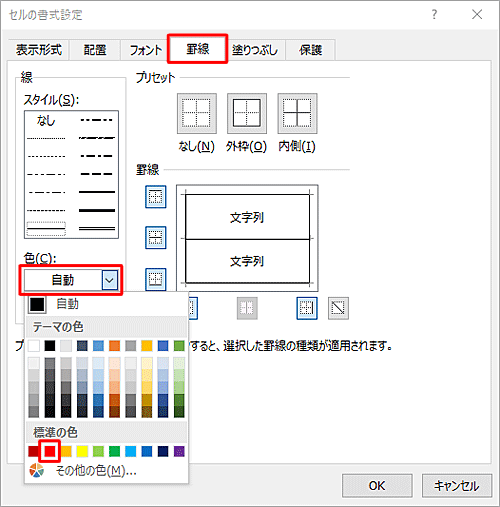Select the なし line style

click(46, 120)
